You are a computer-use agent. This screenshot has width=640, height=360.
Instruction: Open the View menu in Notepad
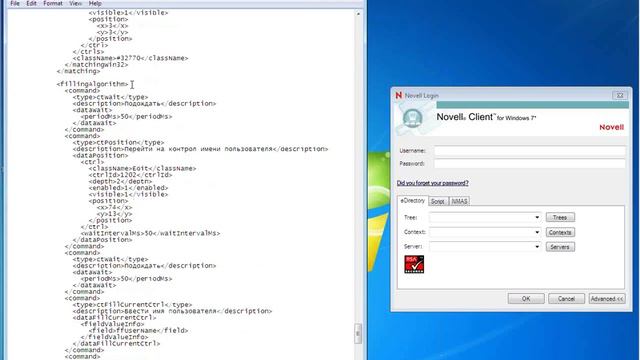[x=76, y=3]
